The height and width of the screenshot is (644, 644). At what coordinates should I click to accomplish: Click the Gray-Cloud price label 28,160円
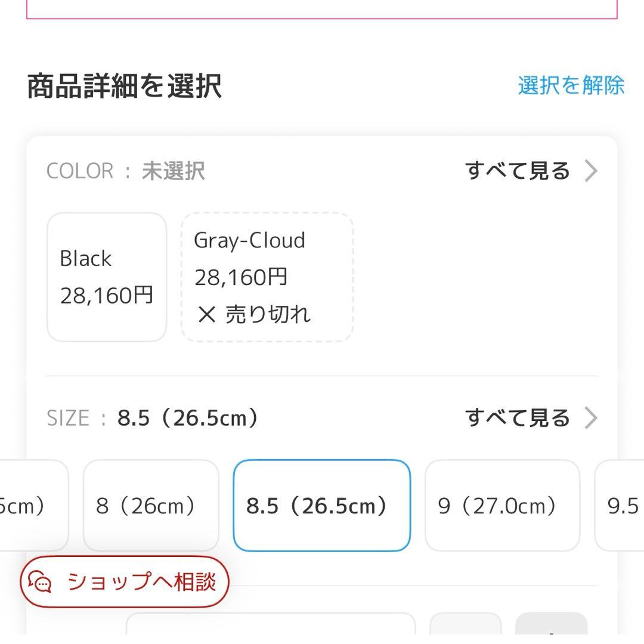[x=241, y=276]
